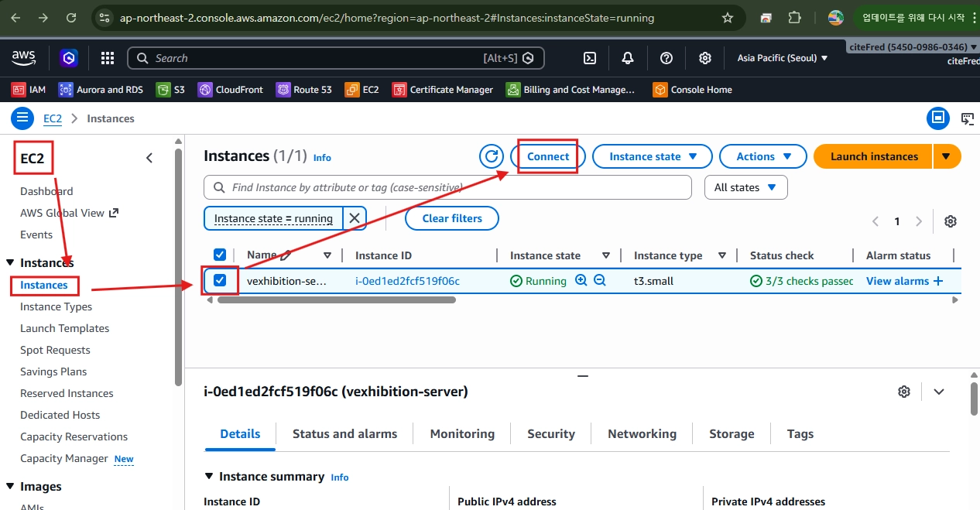The image size is (980, 510).
Task: Uncheck the vexhibition-server row checkbox
Action: click(219, 280)
